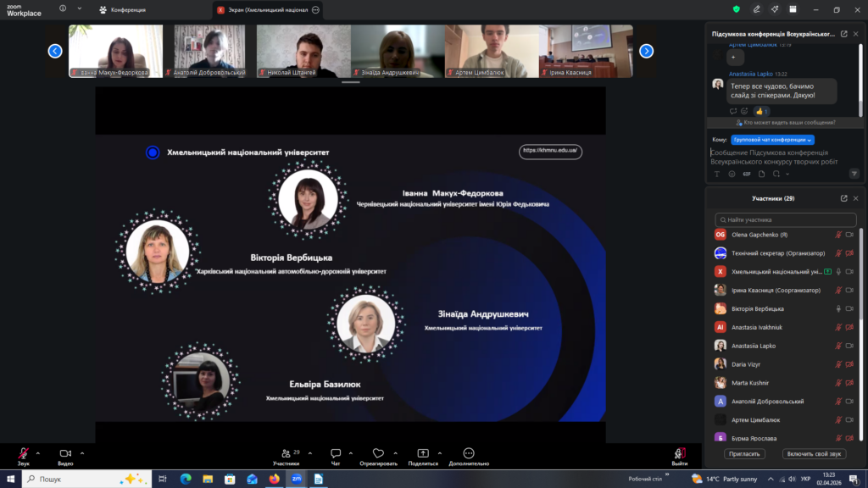
Task: Click the Поделиться share screen icon
Action: click(x=423, y=453)
